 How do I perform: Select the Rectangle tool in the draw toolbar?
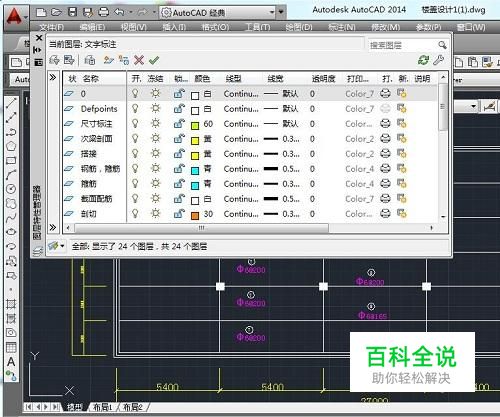11,160
